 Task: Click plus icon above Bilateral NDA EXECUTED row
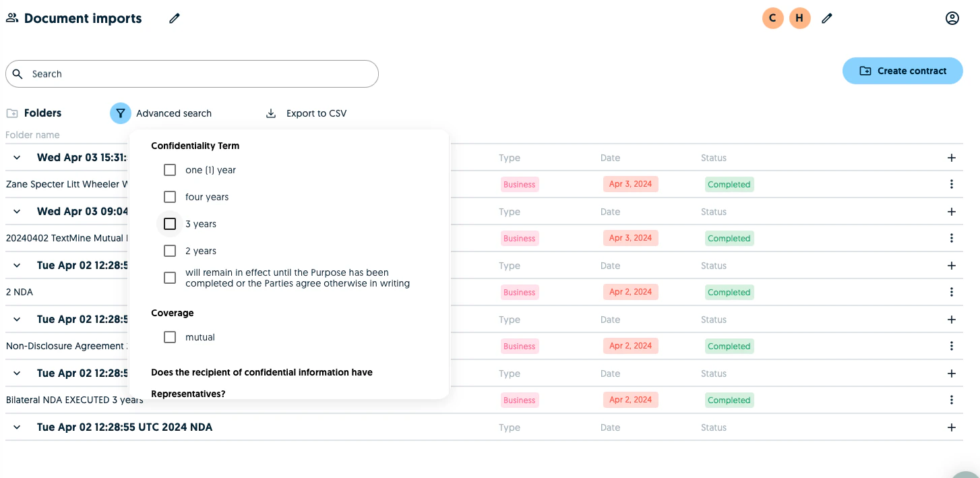[x=952, y=374]
